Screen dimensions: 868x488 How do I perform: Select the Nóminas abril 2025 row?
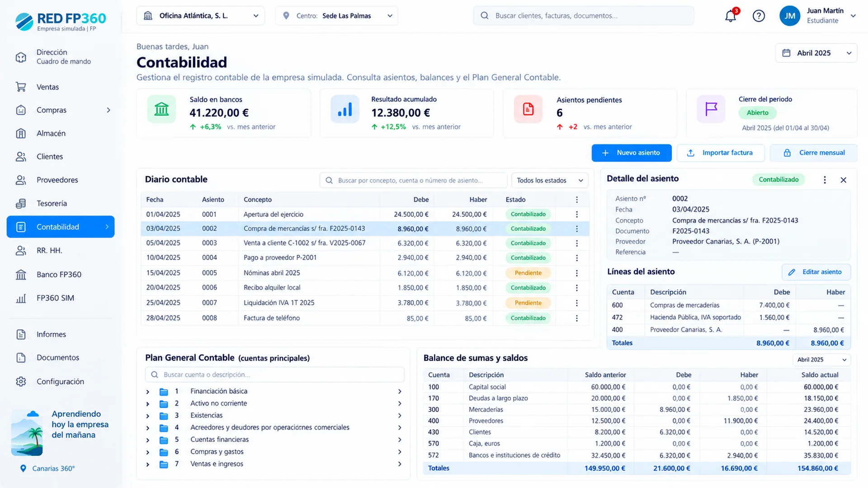click(x=365, y=273)
